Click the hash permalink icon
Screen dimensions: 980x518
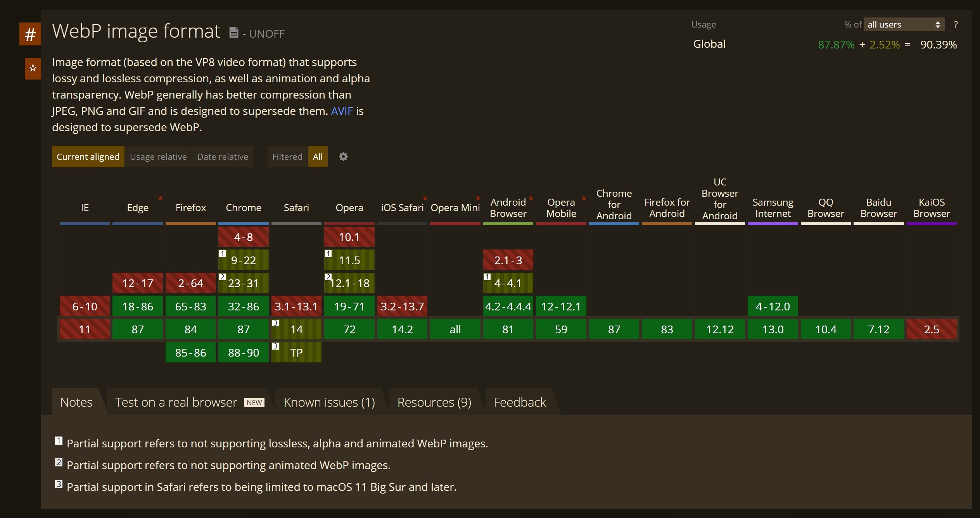tap(30, 34)
